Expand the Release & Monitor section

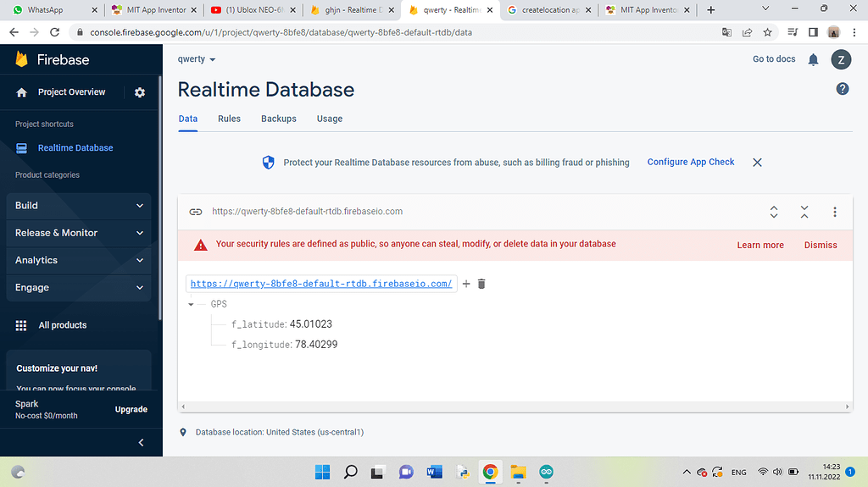tap(79, 233)
